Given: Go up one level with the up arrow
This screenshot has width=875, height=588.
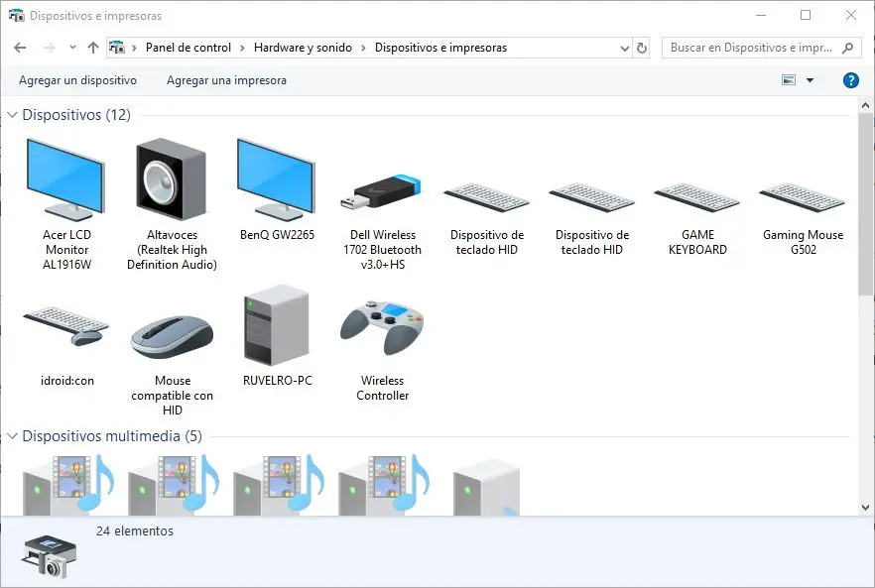Looking at the screenshot, I should (93, 48).
